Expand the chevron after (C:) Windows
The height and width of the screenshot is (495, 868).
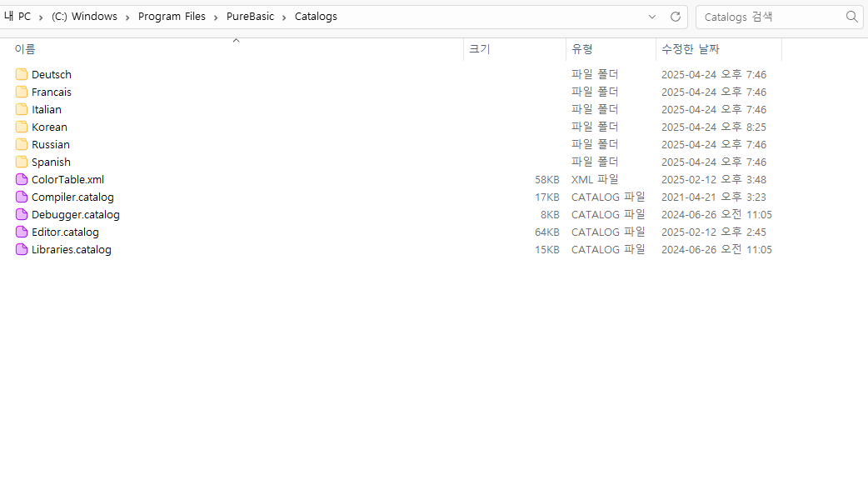pyautogui.click(x=127, y=17)
